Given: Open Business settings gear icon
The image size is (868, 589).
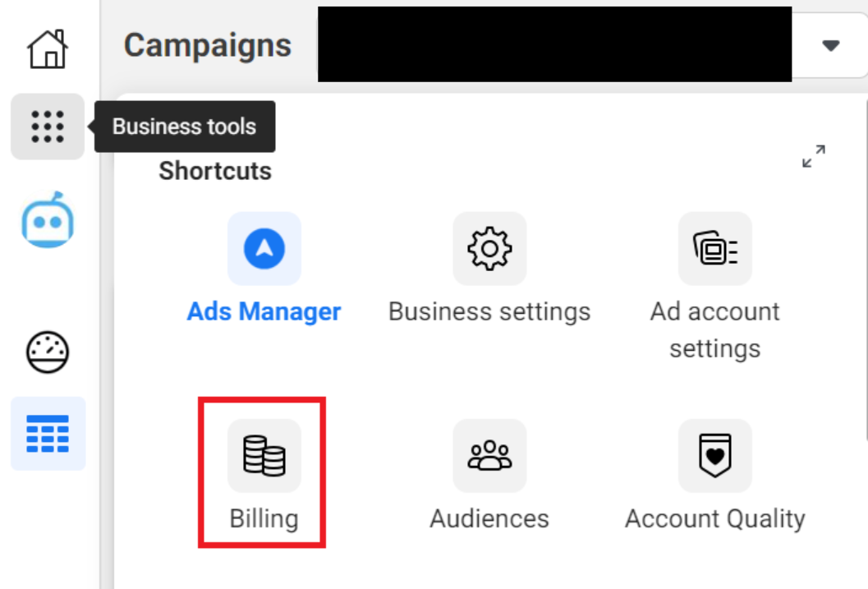Looking at the screenshot, I should (489, 248).
